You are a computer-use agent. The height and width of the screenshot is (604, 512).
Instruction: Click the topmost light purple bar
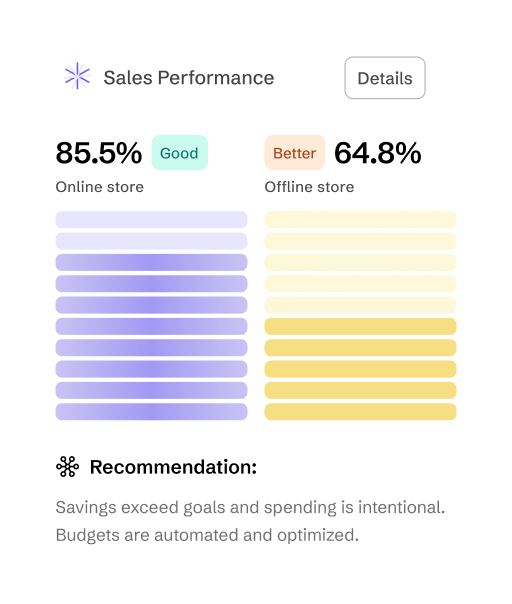[x=151, y=220]
